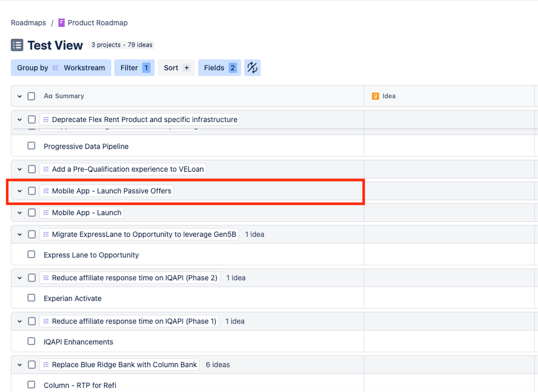Click workstream icon beside Reduce affiliate response Phase 2
Screen dimensions: 538x392
click(x=46, y=278)
